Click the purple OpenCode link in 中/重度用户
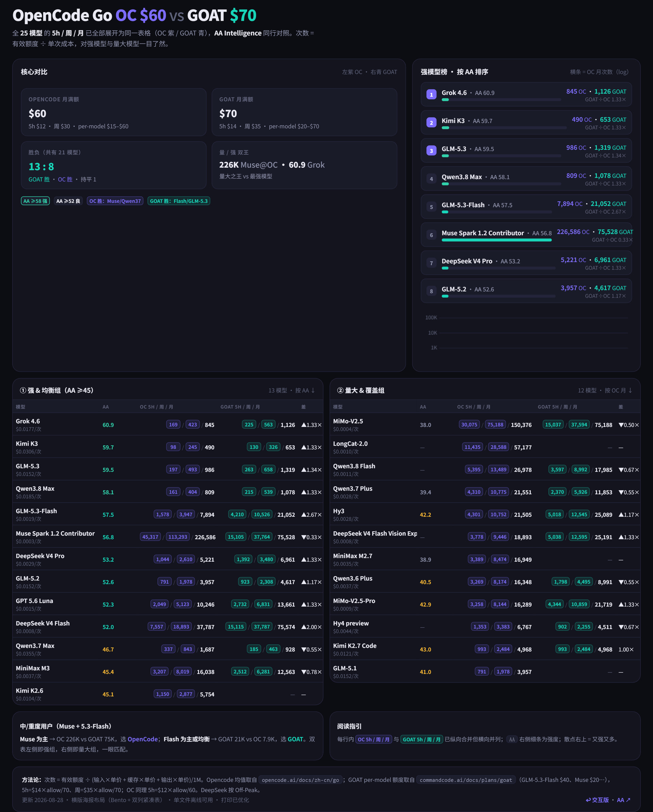653x812 pixels. pos(143,739)
